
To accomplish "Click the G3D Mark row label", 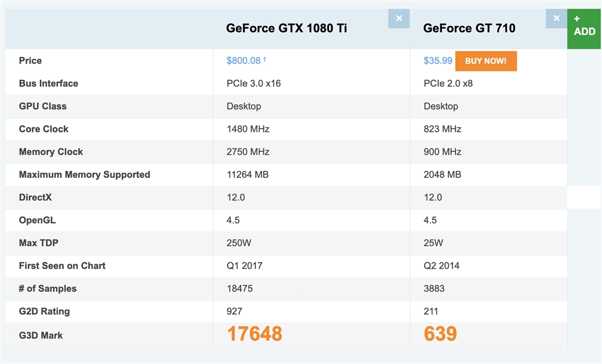I will [x=41, y=335].
